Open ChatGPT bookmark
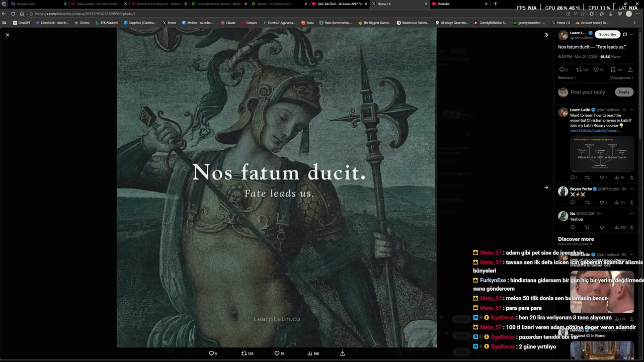Screen dimensions: 644x362 (x=21, y=23)
